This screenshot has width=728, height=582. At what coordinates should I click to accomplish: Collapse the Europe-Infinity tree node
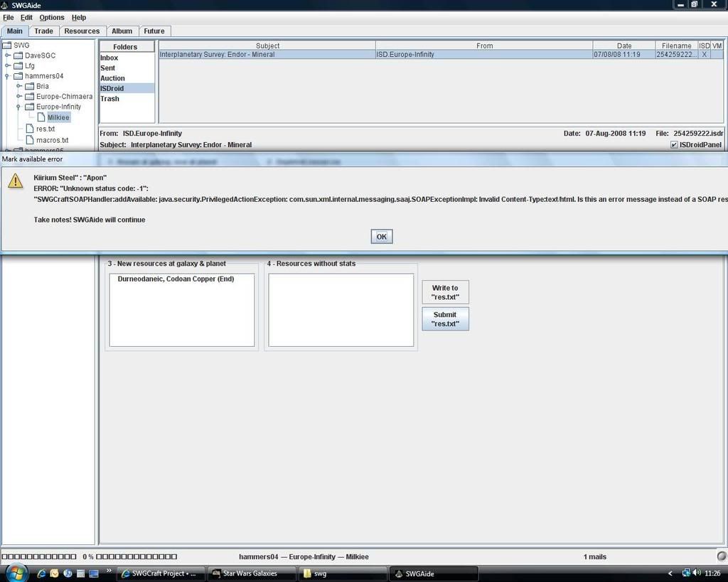(x=18, y=107)
